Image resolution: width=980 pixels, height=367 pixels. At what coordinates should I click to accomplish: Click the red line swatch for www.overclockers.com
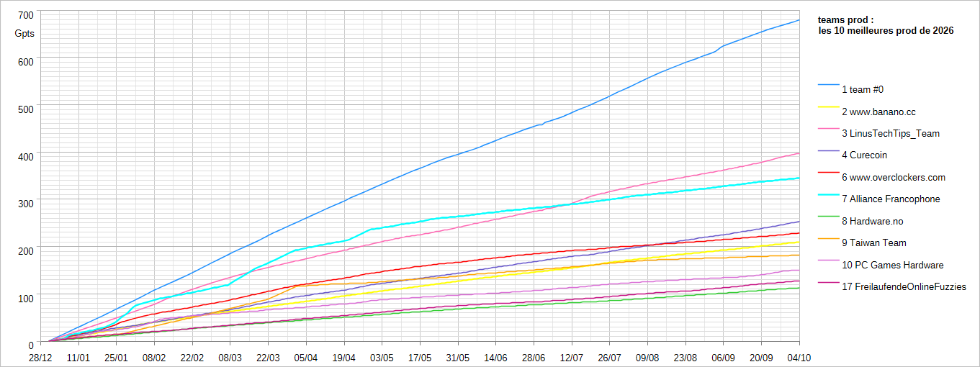click(828, 173)
